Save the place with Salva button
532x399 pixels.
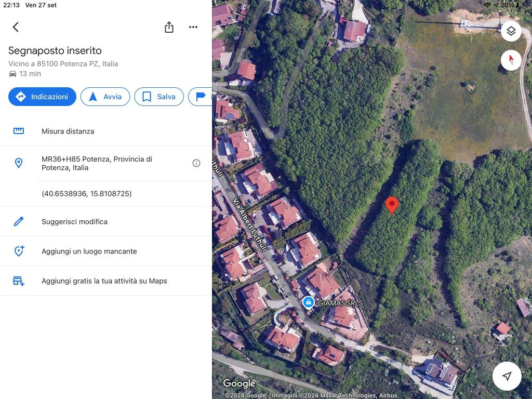[159, 97]
